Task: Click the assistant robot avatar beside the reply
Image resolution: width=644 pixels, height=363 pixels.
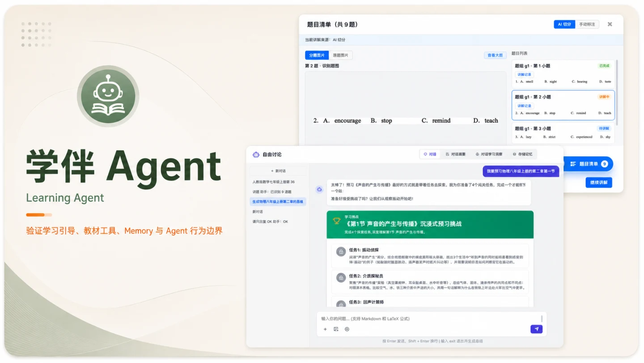Action: point(319,189)
